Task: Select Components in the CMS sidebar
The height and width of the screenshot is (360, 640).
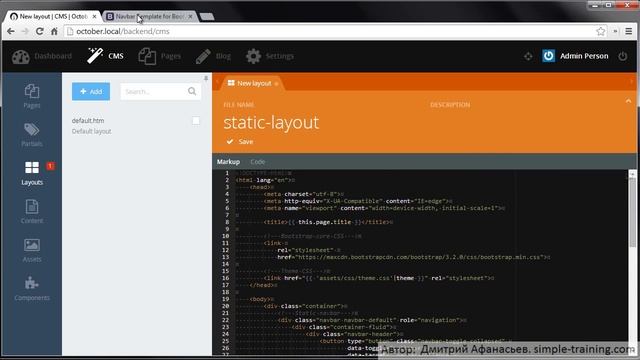Action: point(32,289)
